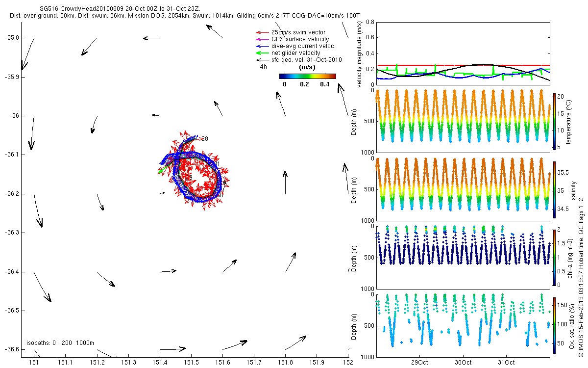
Task: Click 'Depth (m)' label of the oxygen panel
Action: pos(354,326)
